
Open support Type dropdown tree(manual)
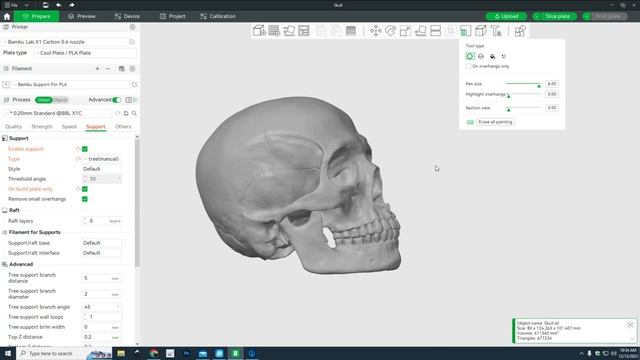[102, 159]
